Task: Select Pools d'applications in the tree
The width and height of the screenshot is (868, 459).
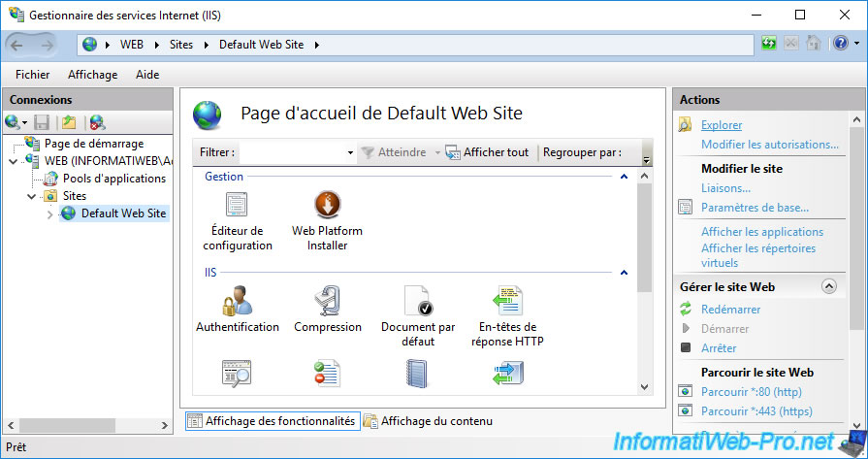Action: point(114,179)
